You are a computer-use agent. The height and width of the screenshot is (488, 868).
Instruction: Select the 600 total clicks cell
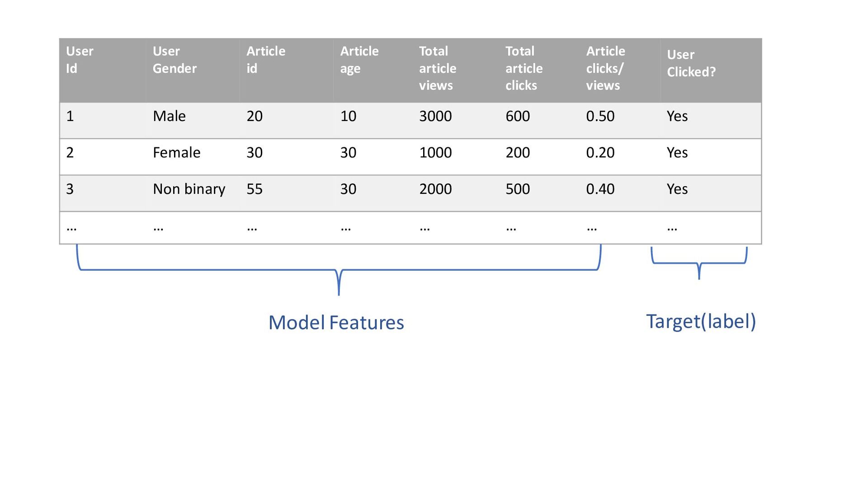[x=539, y=121]
